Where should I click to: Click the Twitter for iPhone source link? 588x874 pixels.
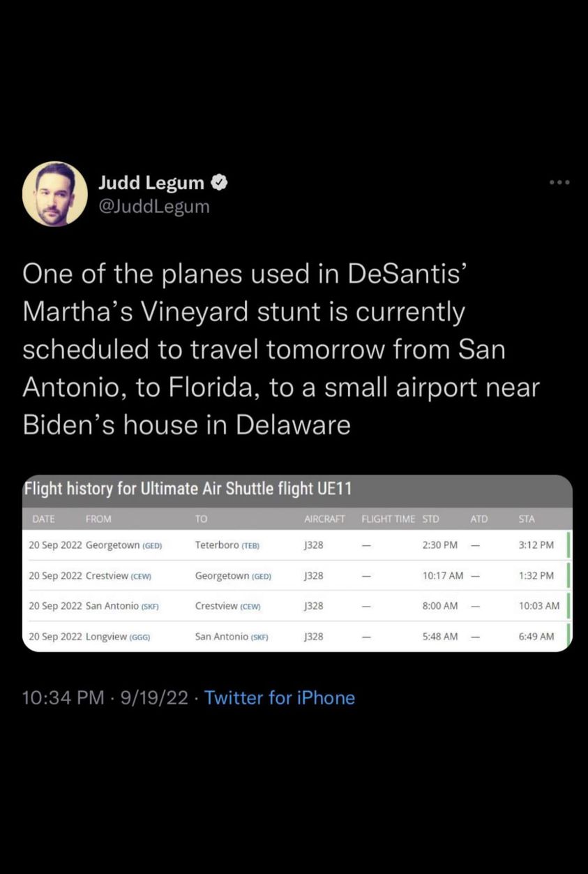pos(280,697)
